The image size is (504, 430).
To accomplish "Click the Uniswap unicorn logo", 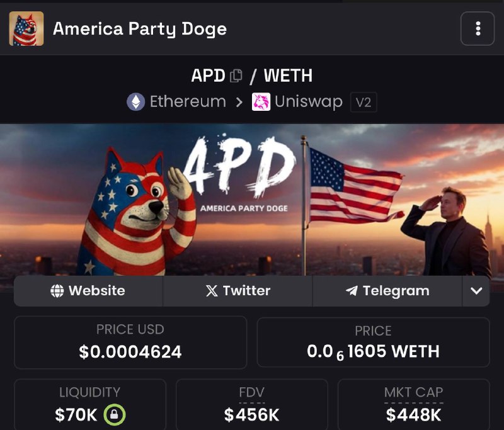I will tap(261, 102).
